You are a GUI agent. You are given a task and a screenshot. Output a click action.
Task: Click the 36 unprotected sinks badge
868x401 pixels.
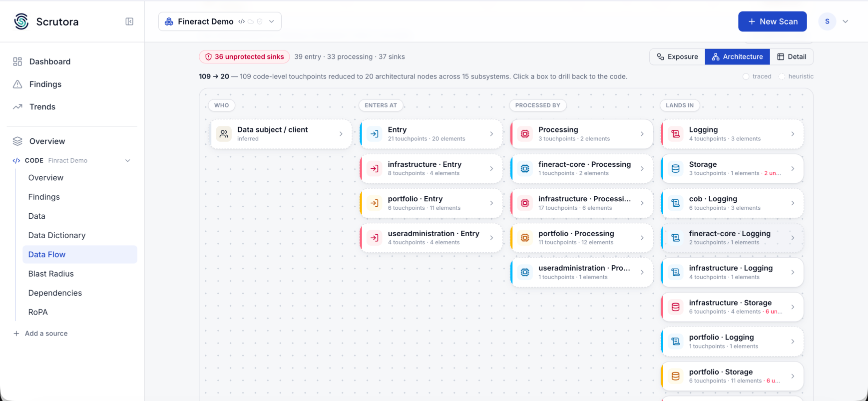245,57
